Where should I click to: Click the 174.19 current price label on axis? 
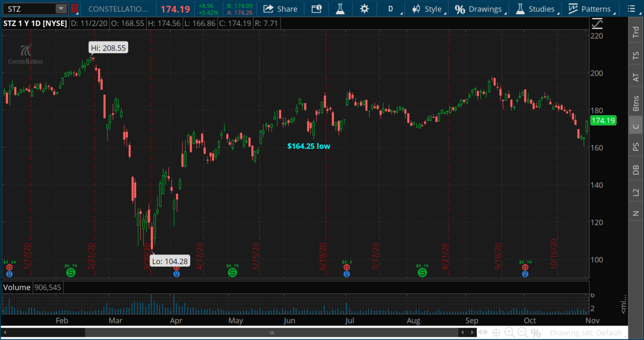603,121
